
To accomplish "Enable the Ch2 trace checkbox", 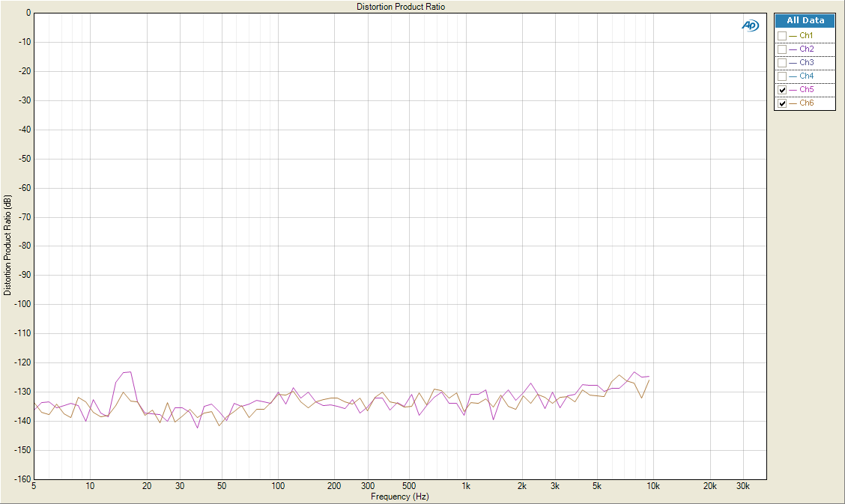I will (782, 49).
